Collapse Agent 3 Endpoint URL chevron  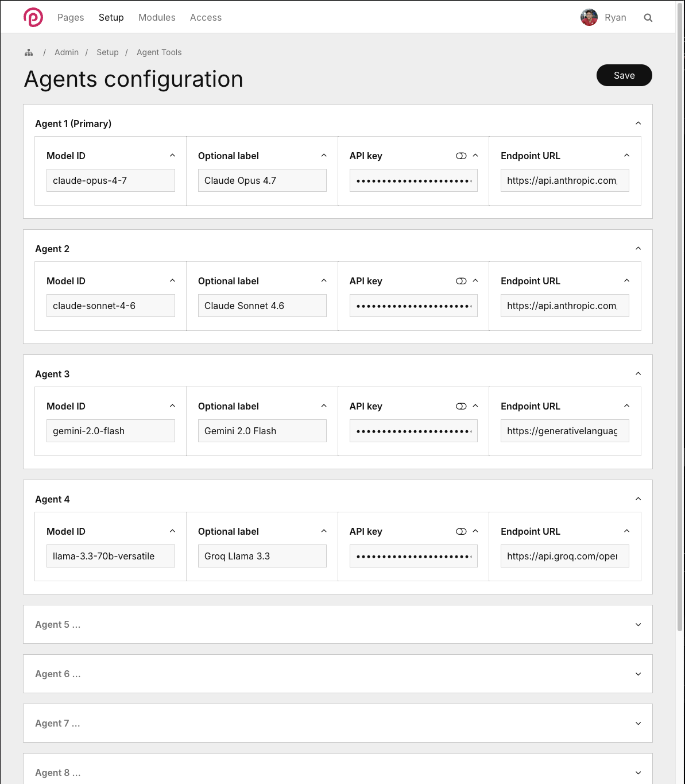[626, 406]
